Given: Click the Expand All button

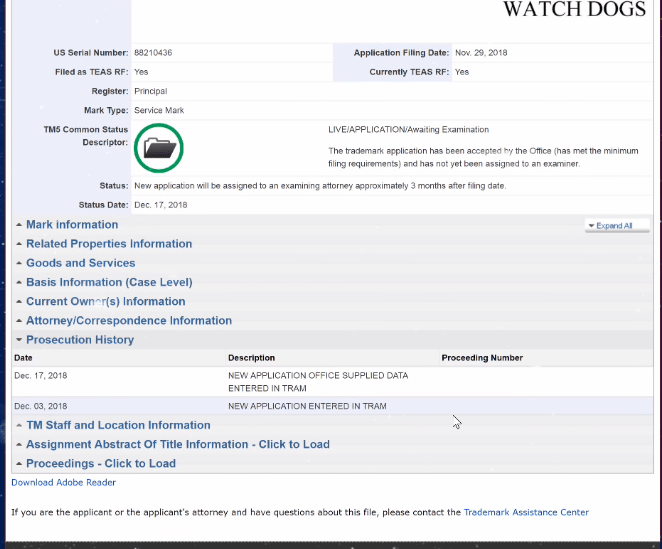Looking at the screenshot, I should click(617, 226).
